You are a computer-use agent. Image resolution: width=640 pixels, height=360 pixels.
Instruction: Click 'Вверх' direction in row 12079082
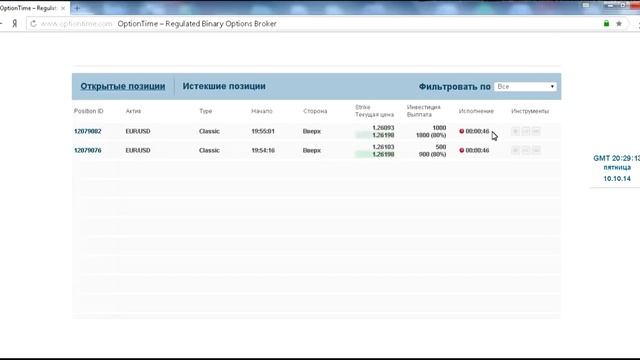[312, 131]
